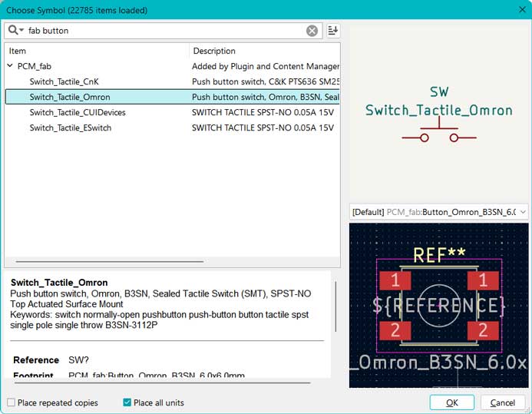Click the Description column header
Screen dimensions: 532x414
point(265,51)
